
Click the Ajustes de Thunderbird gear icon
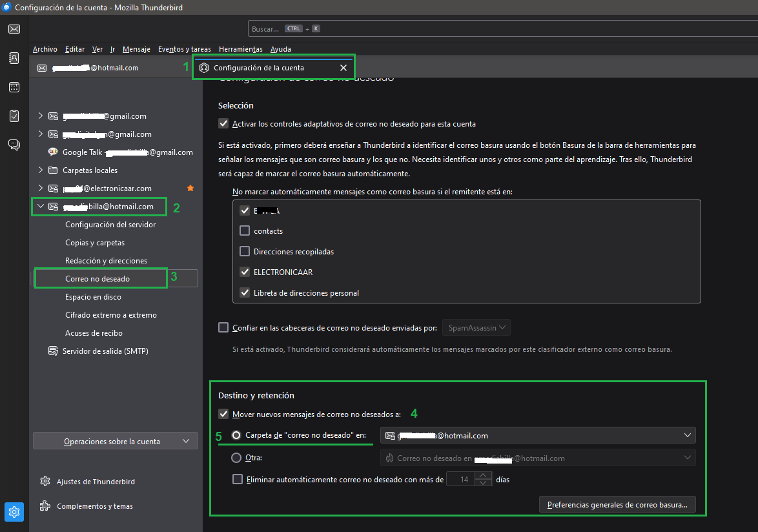coord(45,481)
